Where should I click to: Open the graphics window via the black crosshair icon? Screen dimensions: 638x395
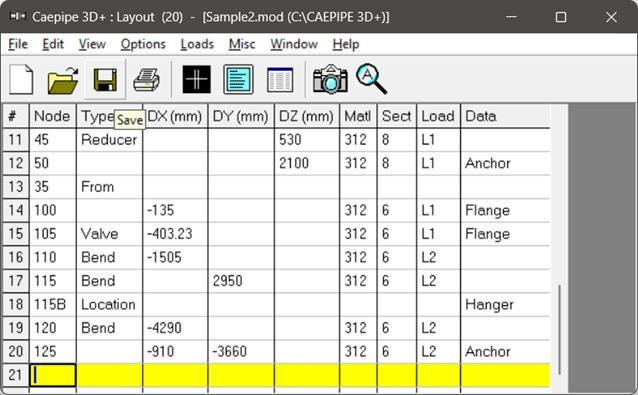click(x=197, y=79)
